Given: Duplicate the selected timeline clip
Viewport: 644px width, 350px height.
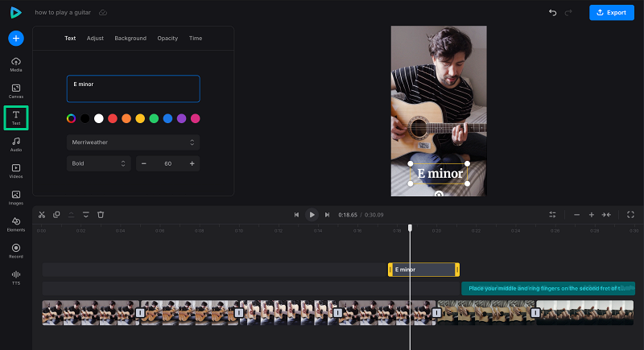Looking at the screenshot, I should 56,215.
